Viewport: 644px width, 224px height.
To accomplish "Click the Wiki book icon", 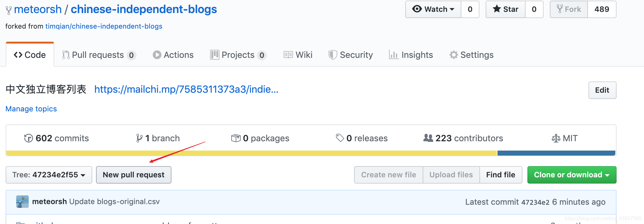I will click(x=288, y=55).
